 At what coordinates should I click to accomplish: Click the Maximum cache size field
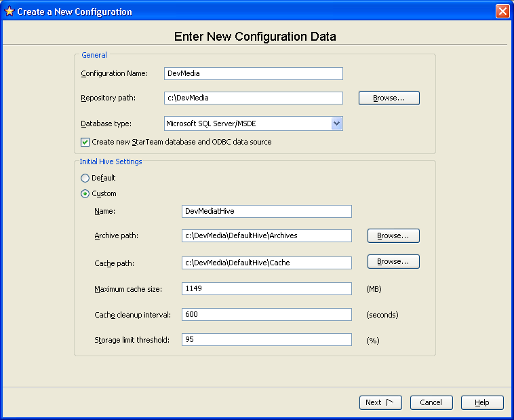pyautogui.click(x=266, y=289)
